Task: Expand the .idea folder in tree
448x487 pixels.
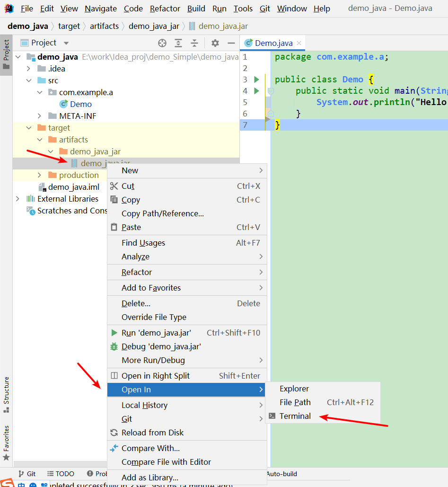Action: (x=28, y=69)
